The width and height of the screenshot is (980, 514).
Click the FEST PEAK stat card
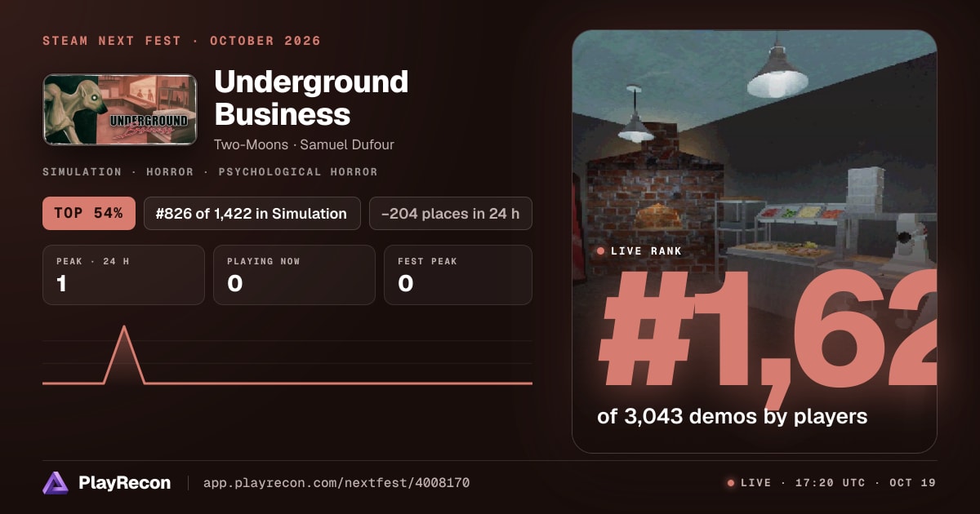pos(458,275)
